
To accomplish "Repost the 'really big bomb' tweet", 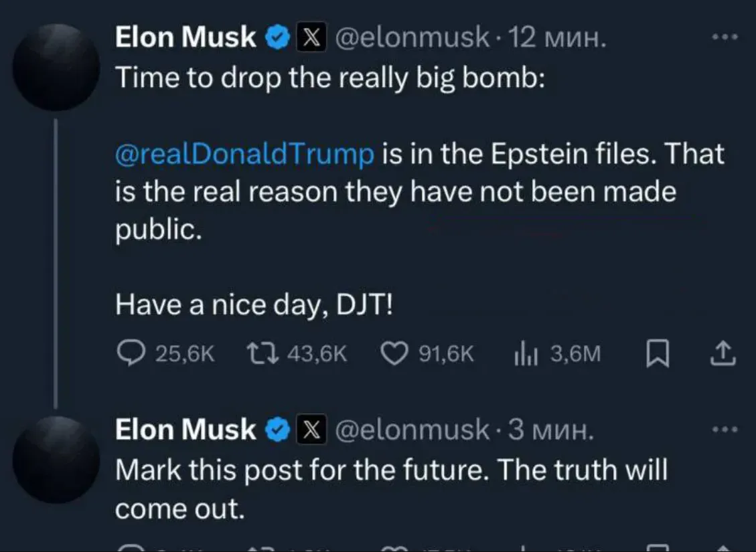I will tap(297, 353).
